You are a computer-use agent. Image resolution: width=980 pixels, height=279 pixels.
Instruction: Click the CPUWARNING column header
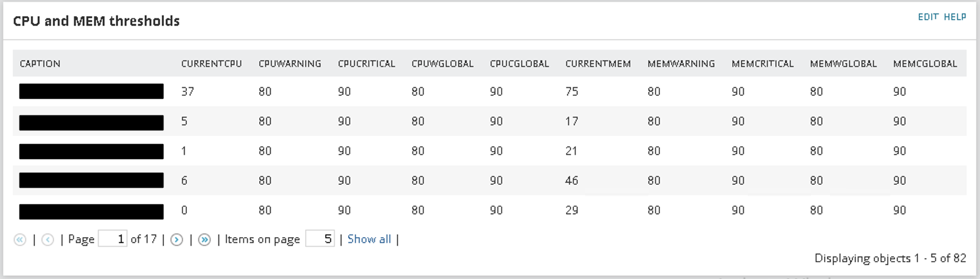290,64
